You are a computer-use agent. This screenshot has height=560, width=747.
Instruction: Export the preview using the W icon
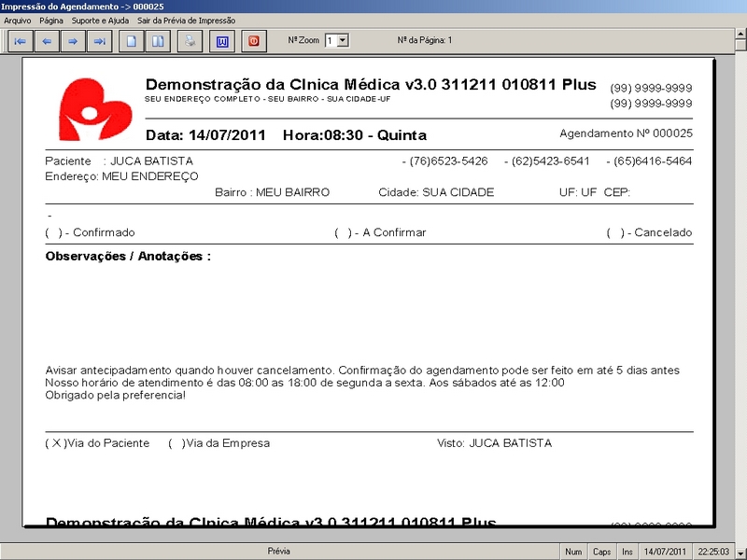click(222, 41)
